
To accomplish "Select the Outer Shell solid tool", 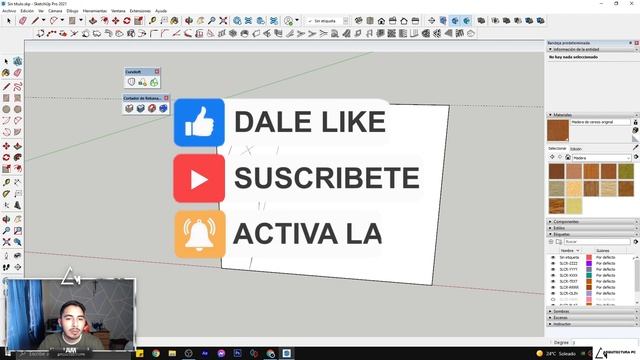I will pyautogui.click(x=482, y=20).
